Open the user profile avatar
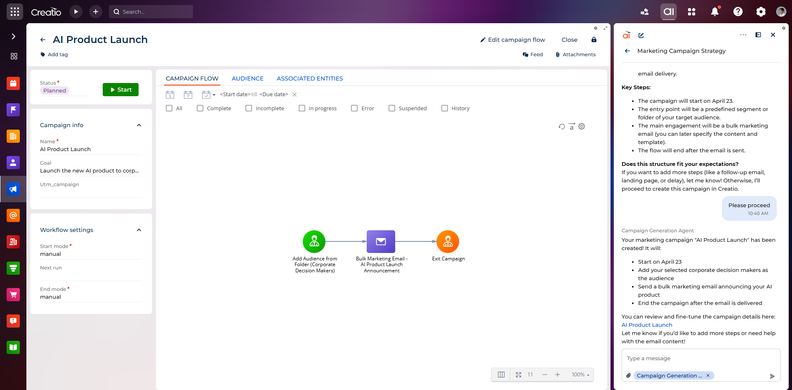This screenshot has width=792, height=390. point(781,12)
